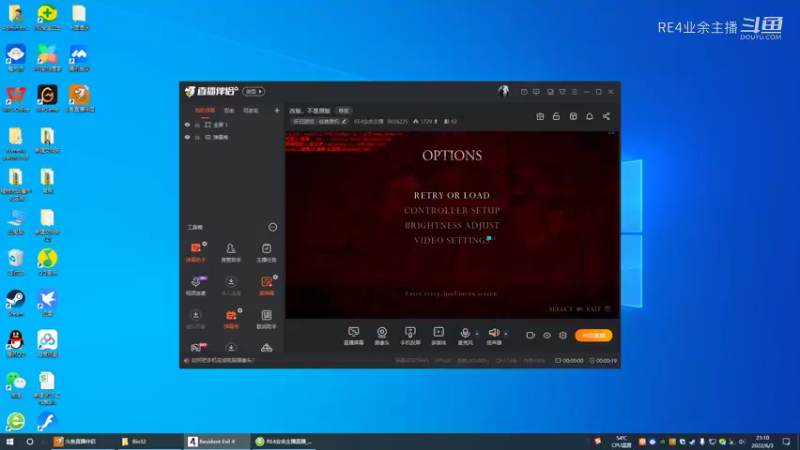Click the share icon above preview

tap(606, 116)
